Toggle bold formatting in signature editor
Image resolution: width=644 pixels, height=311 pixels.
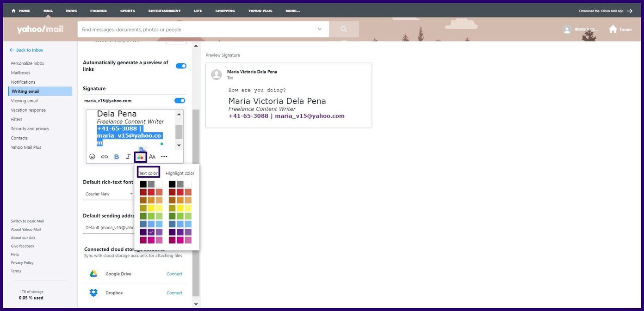coord(117,157)
